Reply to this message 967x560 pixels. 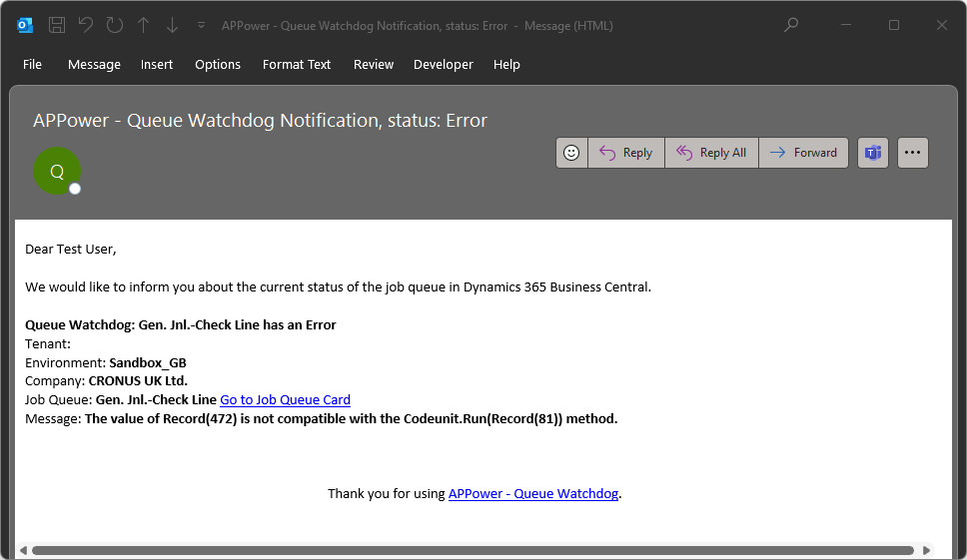coord(626,153)
